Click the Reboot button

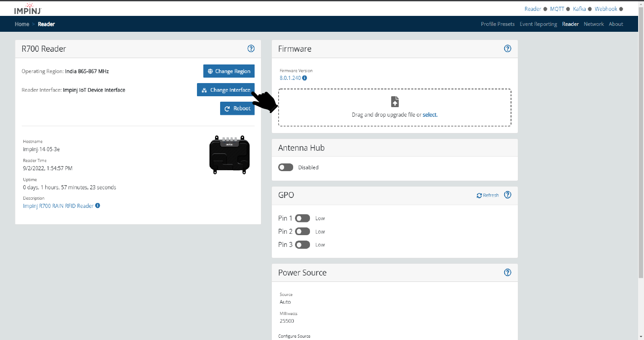coord(237,108)
